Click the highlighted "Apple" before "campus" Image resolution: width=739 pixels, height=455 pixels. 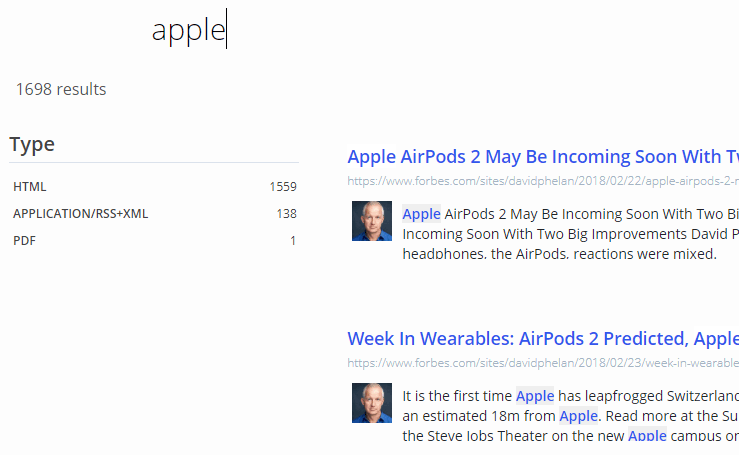point(647,435)
